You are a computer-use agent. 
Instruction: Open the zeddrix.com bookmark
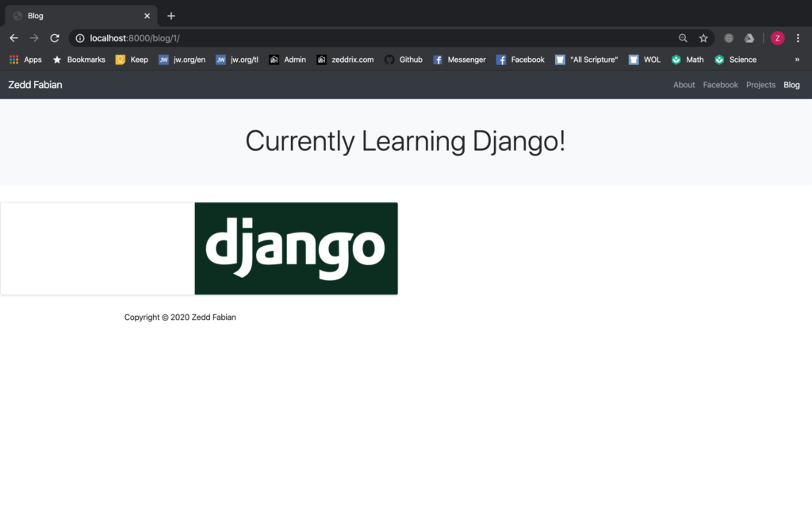345,60
